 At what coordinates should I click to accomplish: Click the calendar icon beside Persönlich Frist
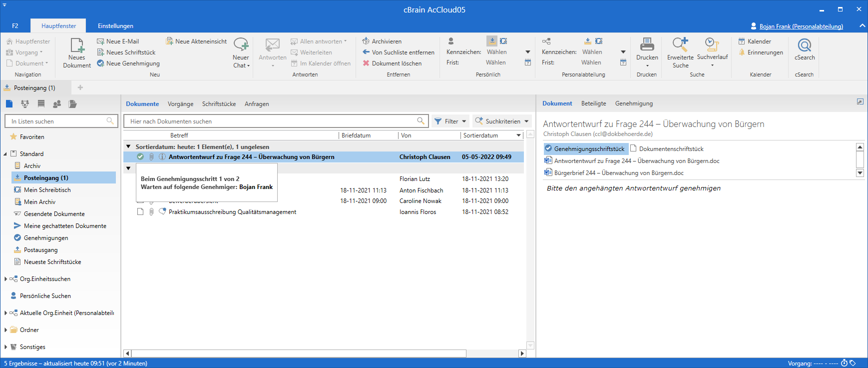[x=528, y=62]
